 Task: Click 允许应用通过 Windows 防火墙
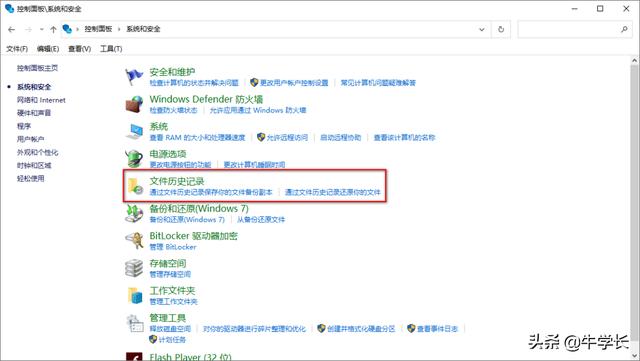pos(258,110)
